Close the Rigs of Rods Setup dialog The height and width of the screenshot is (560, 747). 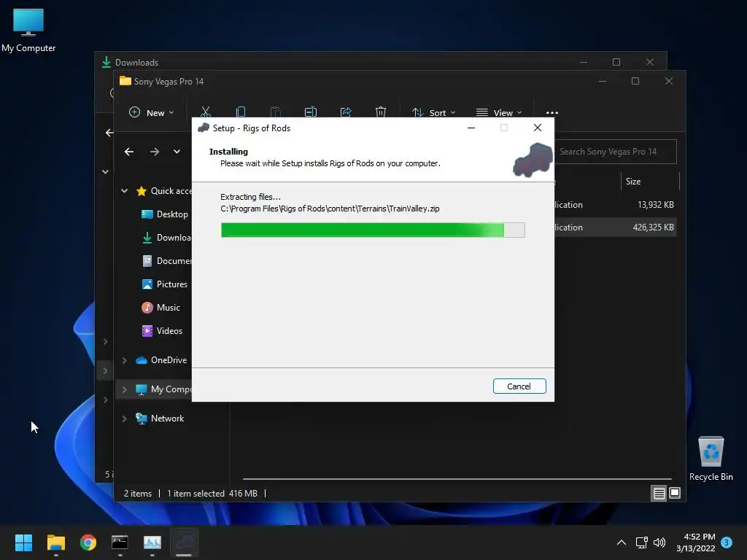[x=538, y=128]
